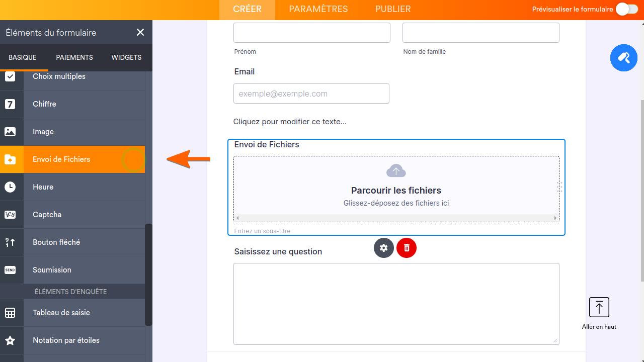Viewport: 644px width, 362px height.
Task: Close the Éléments du formulaire panel
Action: point(140,32)
